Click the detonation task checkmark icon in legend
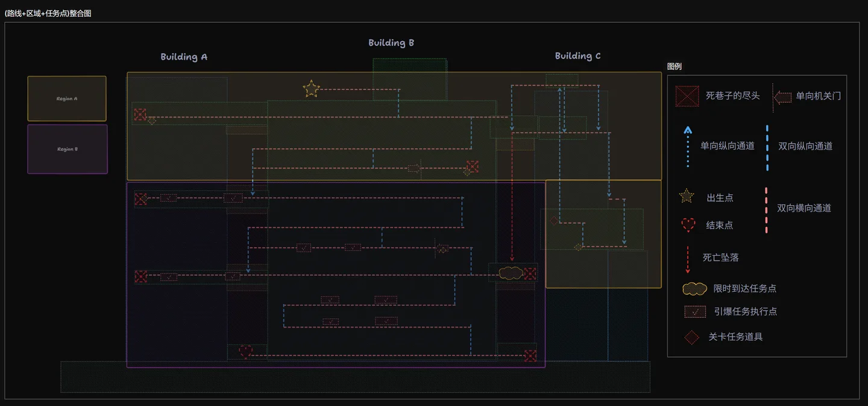Screen dimensions: 868x406 coord(695,311)
